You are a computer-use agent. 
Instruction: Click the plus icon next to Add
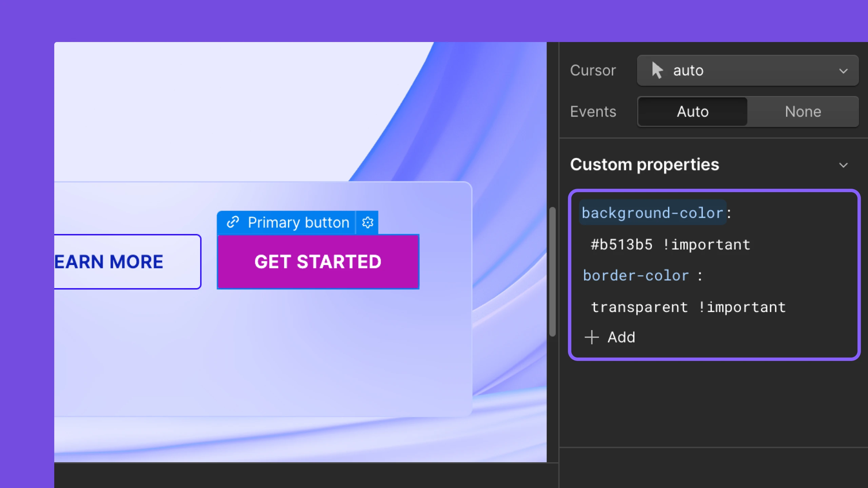click(x=592, y=337)
